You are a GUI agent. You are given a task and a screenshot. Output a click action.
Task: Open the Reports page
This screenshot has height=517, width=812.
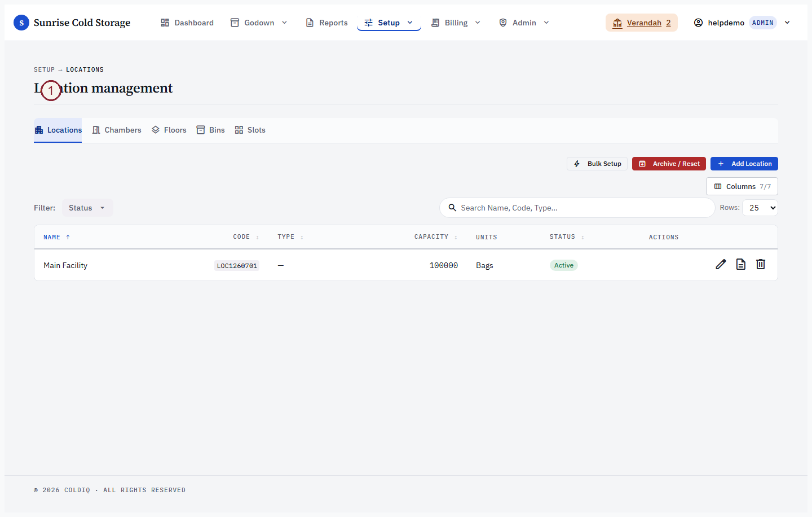click(326, 23)
